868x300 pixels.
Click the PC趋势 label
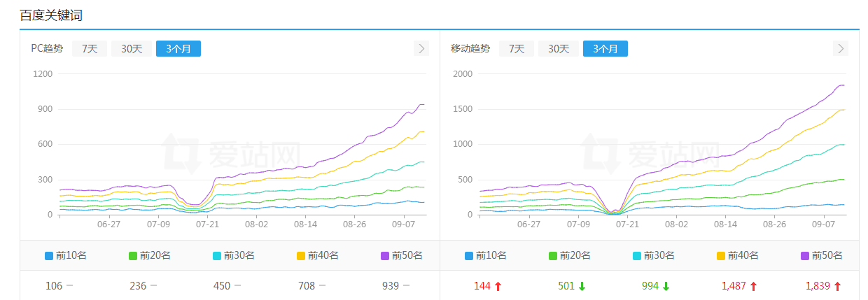(47, 49)
